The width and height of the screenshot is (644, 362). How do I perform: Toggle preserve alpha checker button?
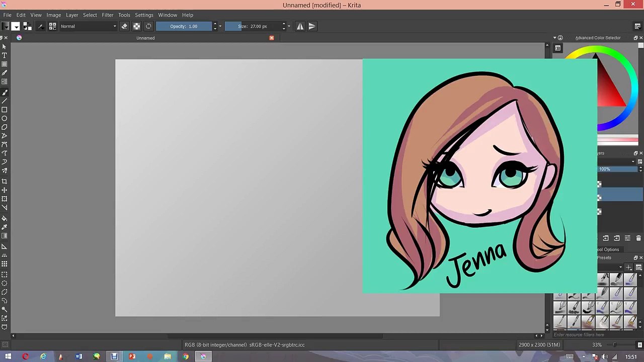tap(137, 26)
